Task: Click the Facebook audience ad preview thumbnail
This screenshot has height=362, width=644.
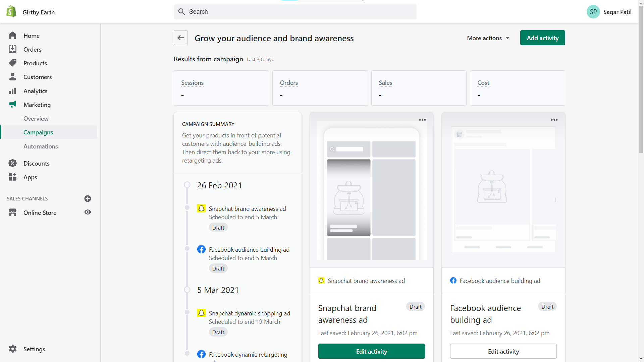Action: pos(503,189)
